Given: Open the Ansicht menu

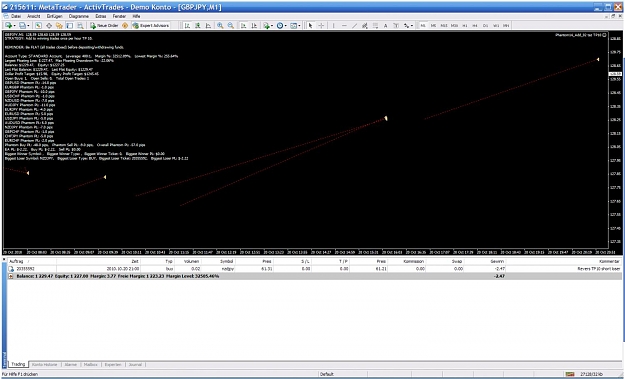Looking at the screenshot, I should (x=33, y=16).
